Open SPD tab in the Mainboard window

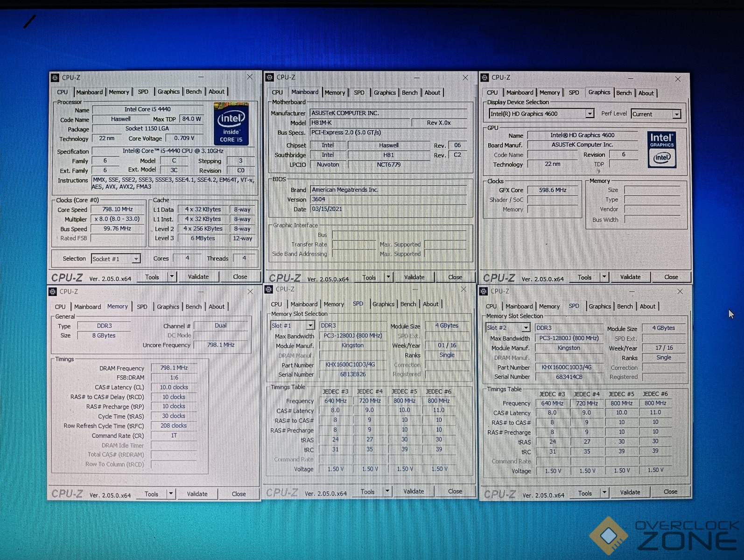(359, 92)
